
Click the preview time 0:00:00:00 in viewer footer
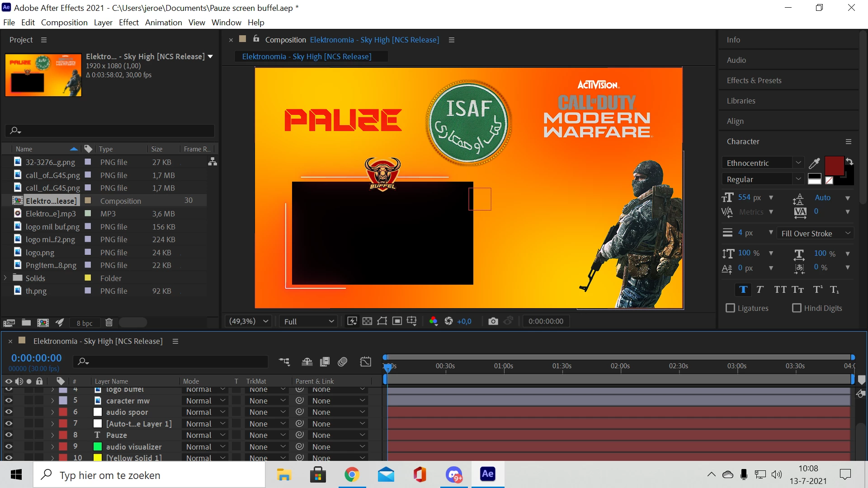point(546,321)
